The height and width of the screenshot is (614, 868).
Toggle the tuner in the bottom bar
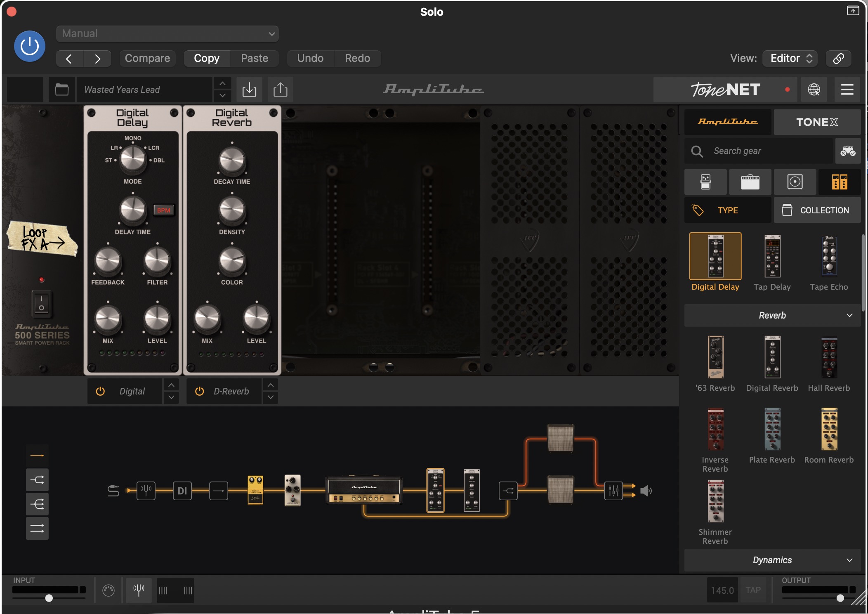pyautogui.click(x=139, y=590)
